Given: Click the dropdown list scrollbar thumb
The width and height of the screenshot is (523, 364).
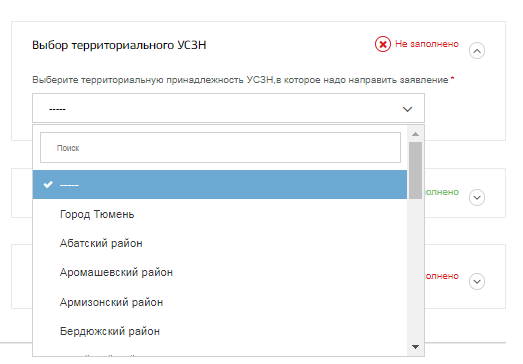Looking at the screenshot, I should [415, 170].
